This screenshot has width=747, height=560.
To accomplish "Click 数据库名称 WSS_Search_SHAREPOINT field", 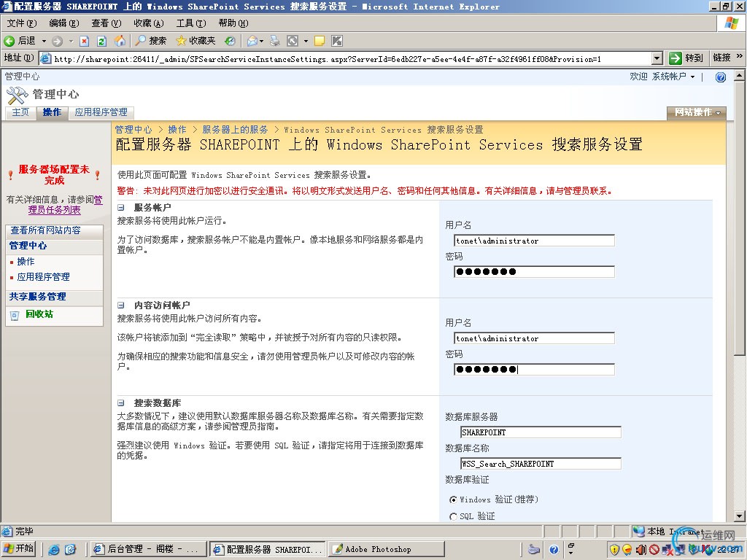I will tap(541, 464).
